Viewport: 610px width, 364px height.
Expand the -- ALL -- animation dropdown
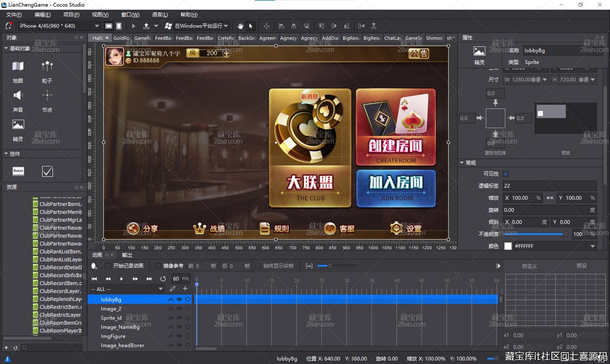pos(161,289)
